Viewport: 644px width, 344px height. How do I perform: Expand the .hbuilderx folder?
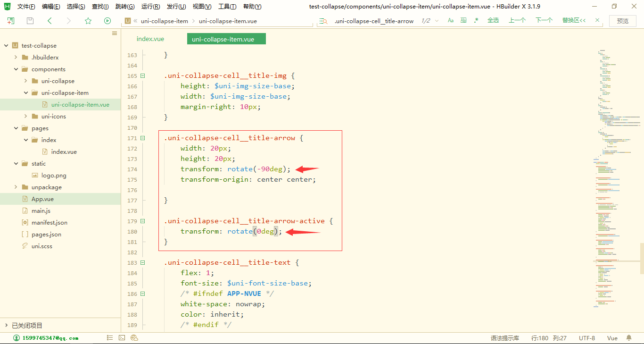15,57
